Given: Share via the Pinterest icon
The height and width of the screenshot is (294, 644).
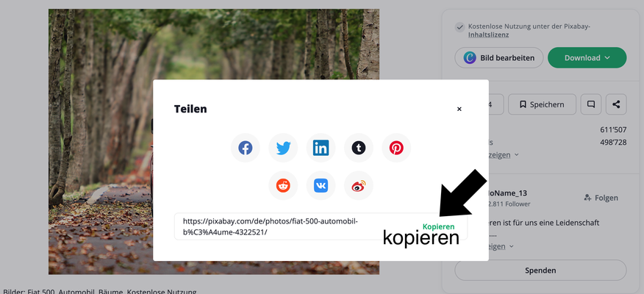Looking at the screenshot, I should (x=396, y=148).
